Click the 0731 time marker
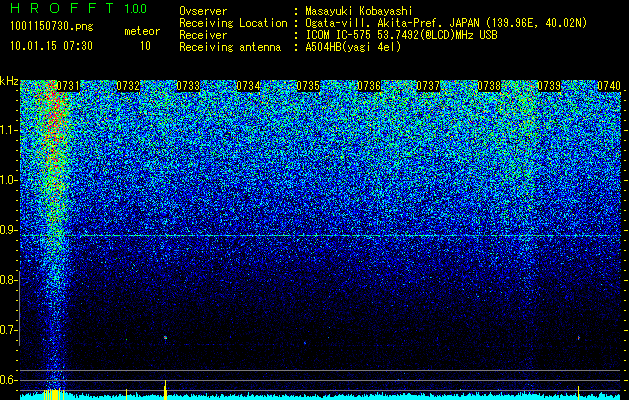This screenshot has height=400, width=629. (x=68, y=86)
